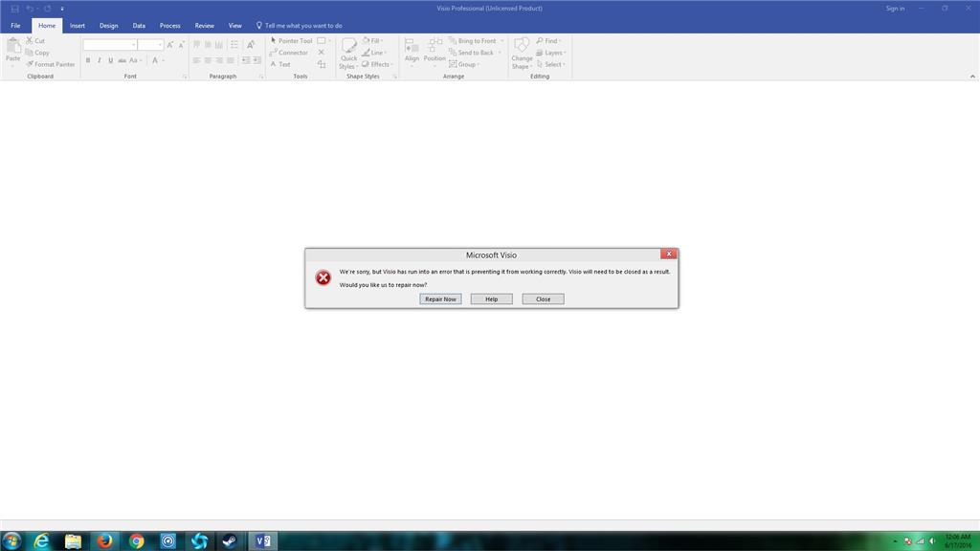This screenshot has width=980, height=551.
Task: Open the File tab
Action: 15,26
